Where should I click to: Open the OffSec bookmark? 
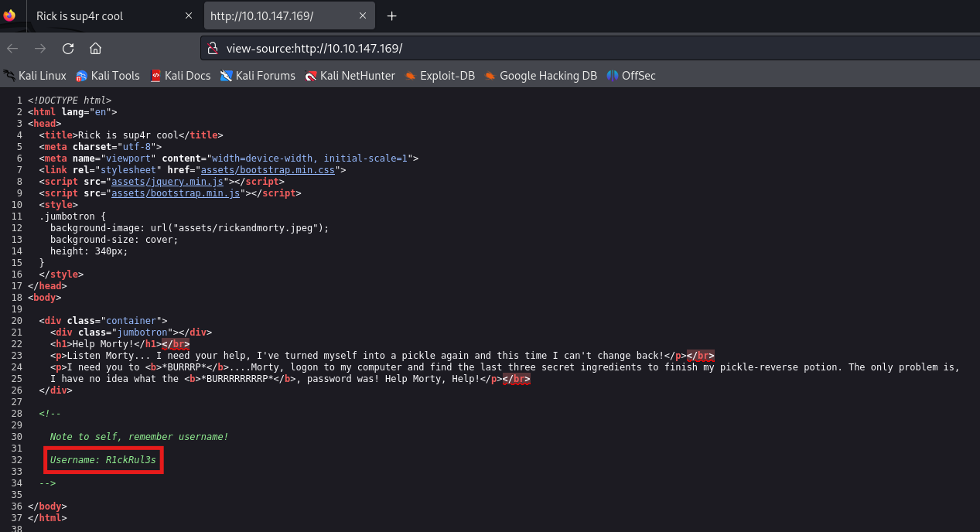[x=631, y=76]
